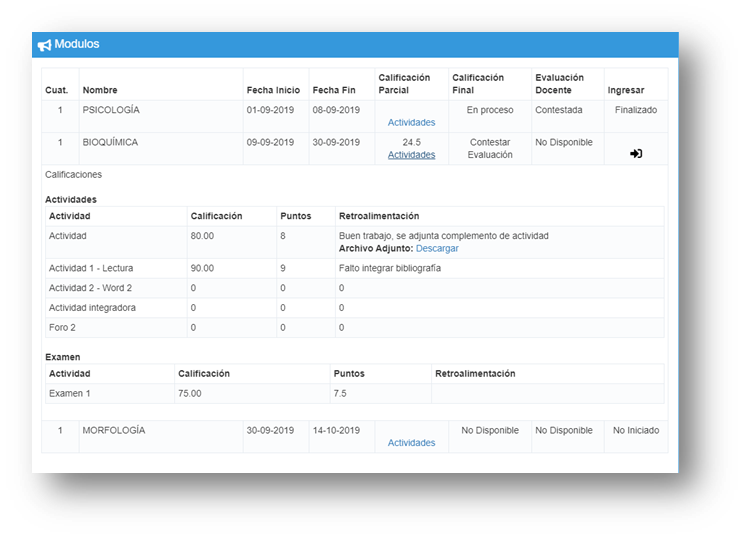Click Contestar Evaluación for BIOQUÍMICA
The image size is (744, 538).
click(490, 148)
